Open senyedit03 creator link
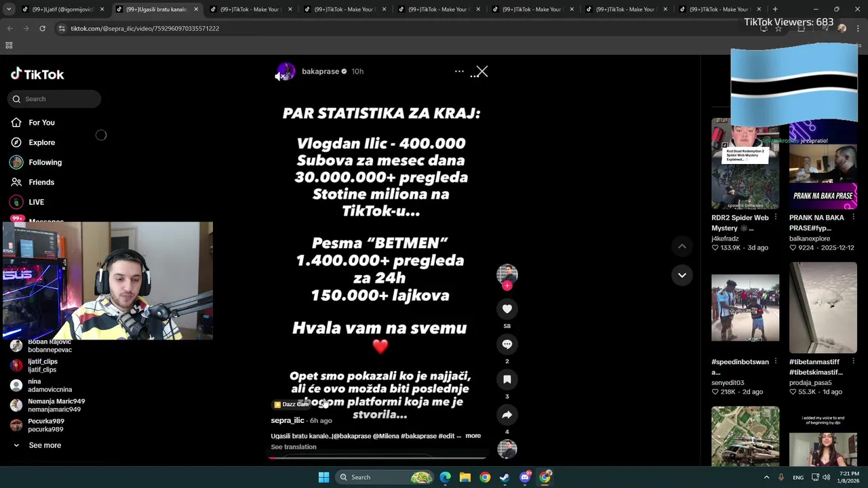This screenshot has width=868, height=488. point(728,383)
